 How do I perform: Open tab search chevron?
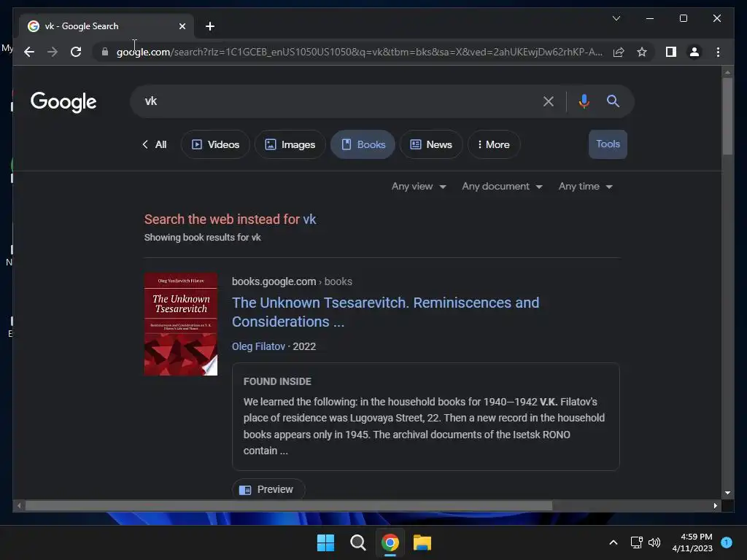616,18
